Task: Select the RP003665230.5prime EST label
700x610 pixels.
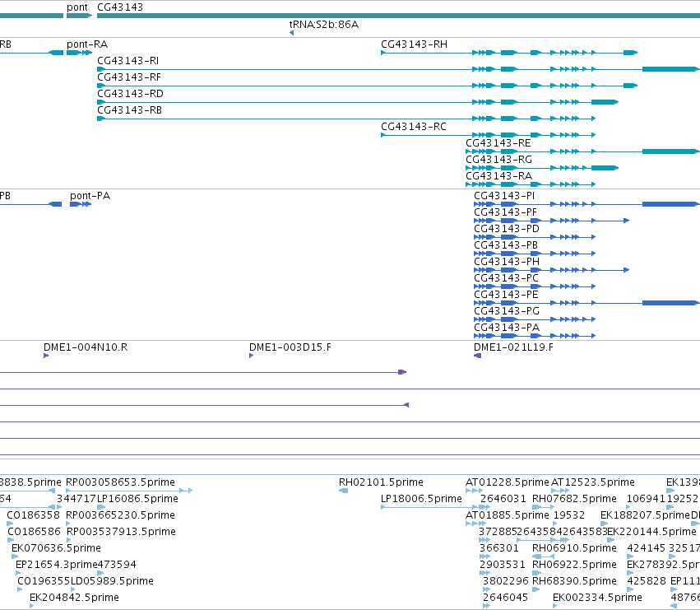Action: click(x=120, y=515)
